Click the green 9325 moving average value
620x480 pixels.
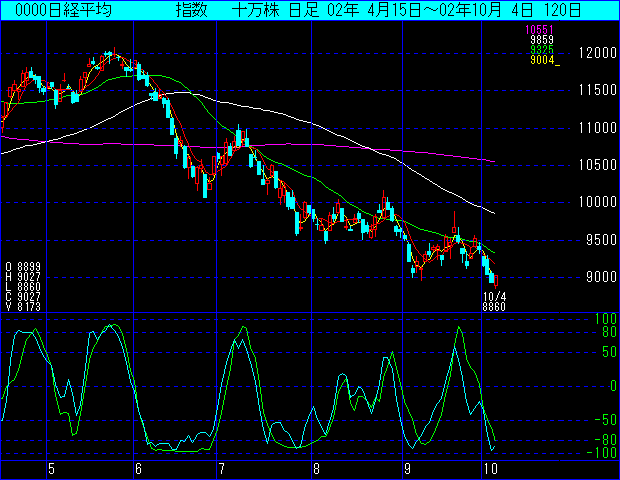542,50
